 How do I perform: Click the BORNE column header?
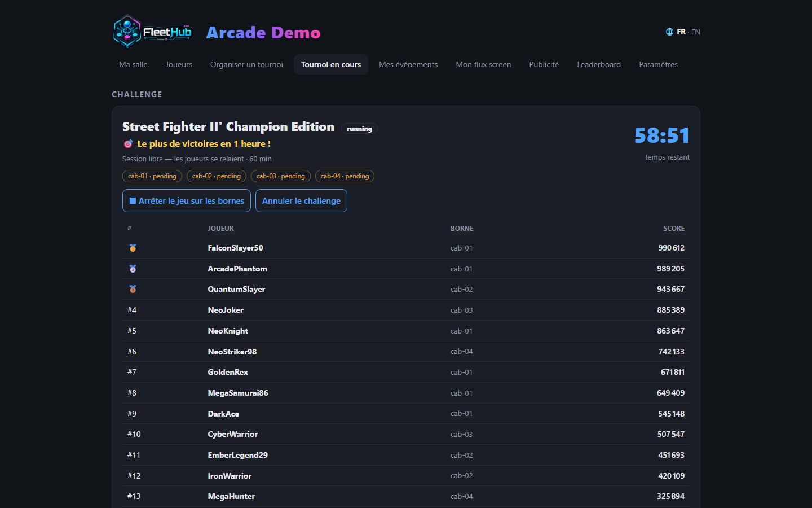462,229
